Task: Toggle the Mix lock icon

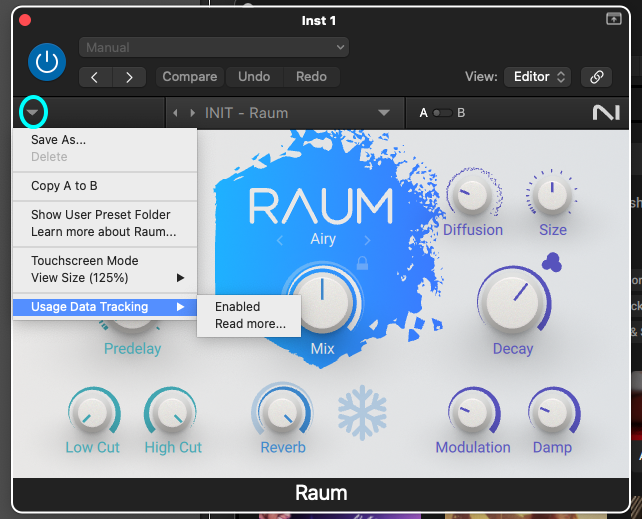Action: pos(362,263)
